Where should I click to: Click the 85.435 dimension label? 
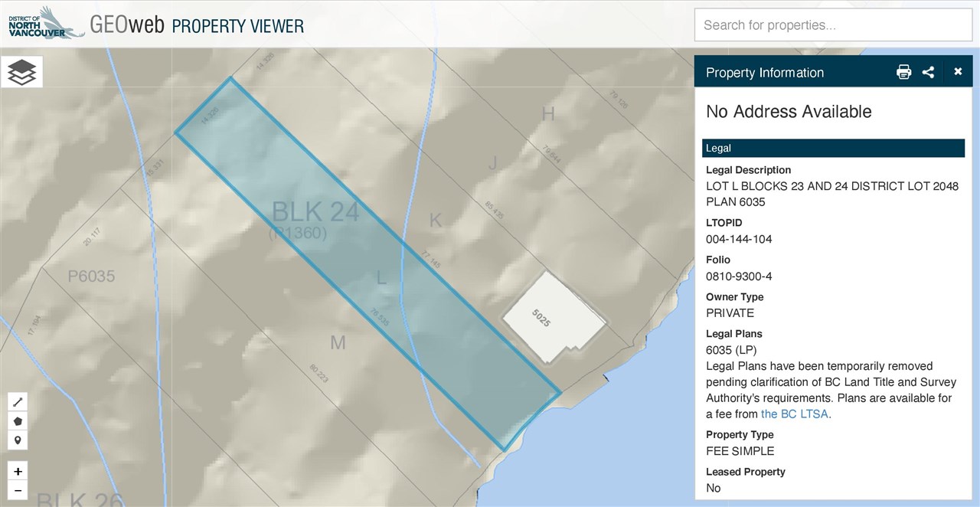coord(495,211)
